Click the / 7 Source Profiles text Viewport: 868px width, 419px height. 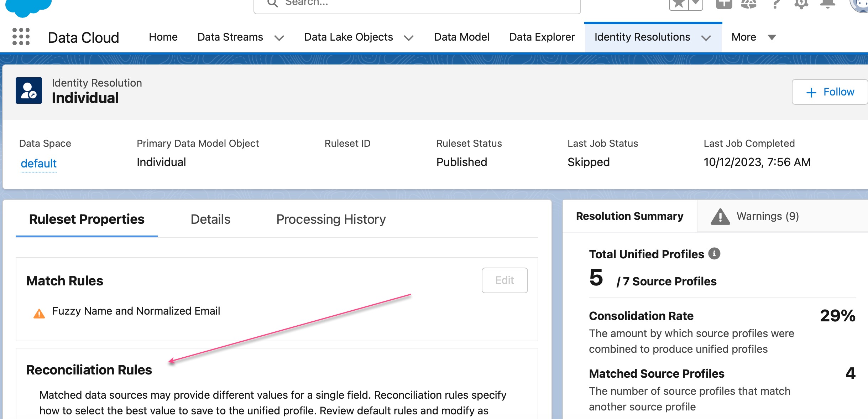666,281
